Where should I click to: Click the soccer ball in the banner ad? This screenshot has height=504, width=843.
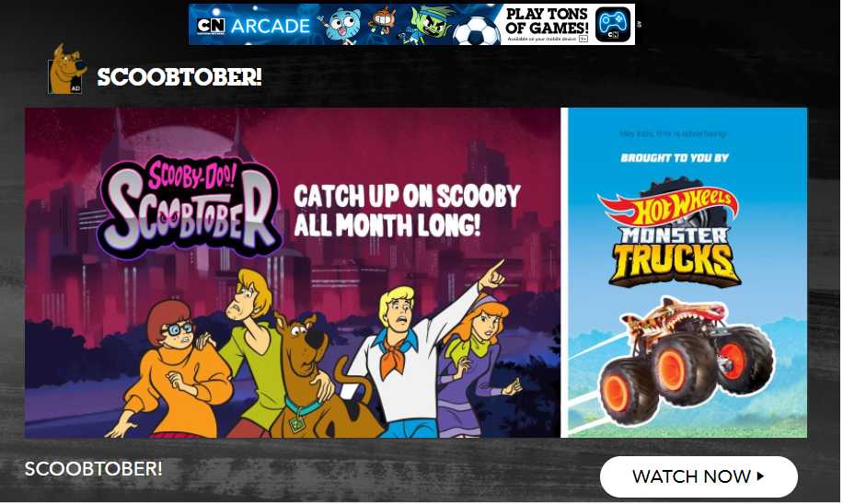[x=477, y=31]
